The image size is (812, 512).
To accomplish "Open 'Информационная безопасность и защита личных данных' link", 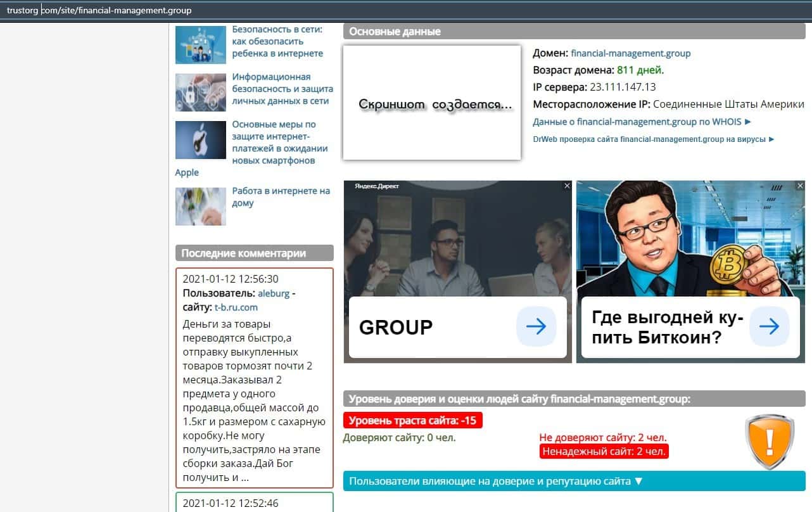I will [282, 89].
